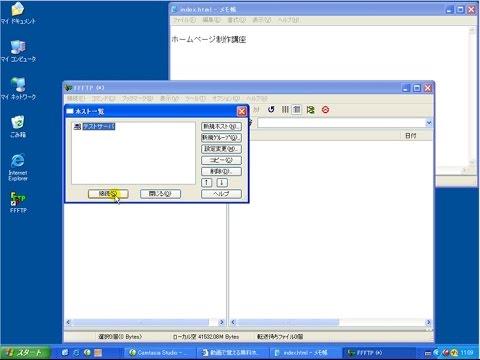Open 表示 menu in FFFTP
Screen dimensions: 480x360
pos(169,99)
